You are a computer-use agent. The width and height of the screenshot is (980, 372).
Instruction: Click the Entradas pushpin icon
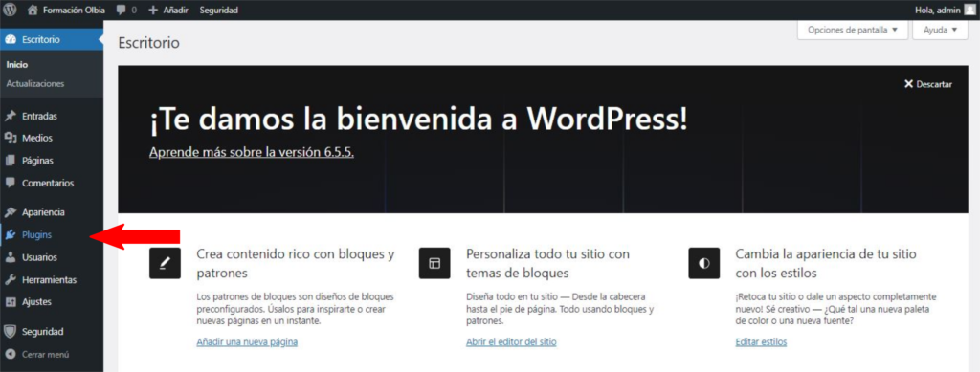[10, 116]
